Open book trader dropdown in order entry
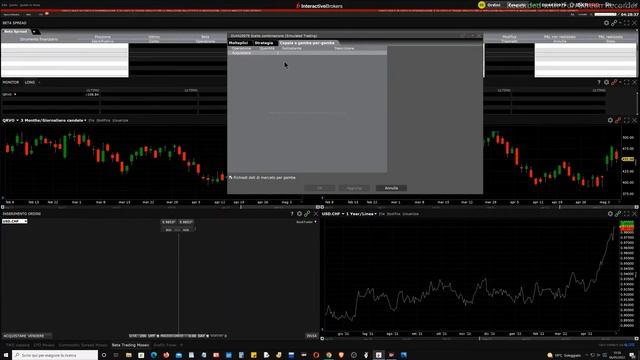The width and height of the screenshot is (640, 360). coord(316,222)
